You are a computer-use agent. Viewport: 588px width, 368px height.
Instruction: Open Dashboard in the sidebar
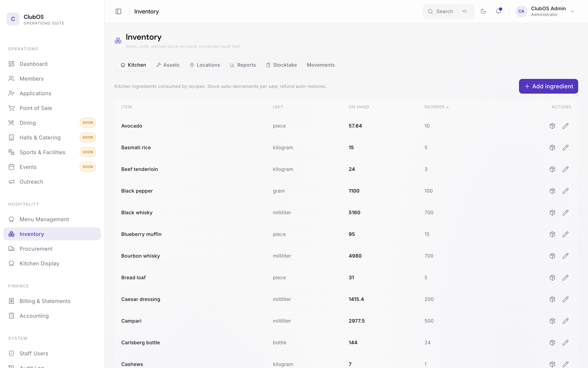click(52, 64)
